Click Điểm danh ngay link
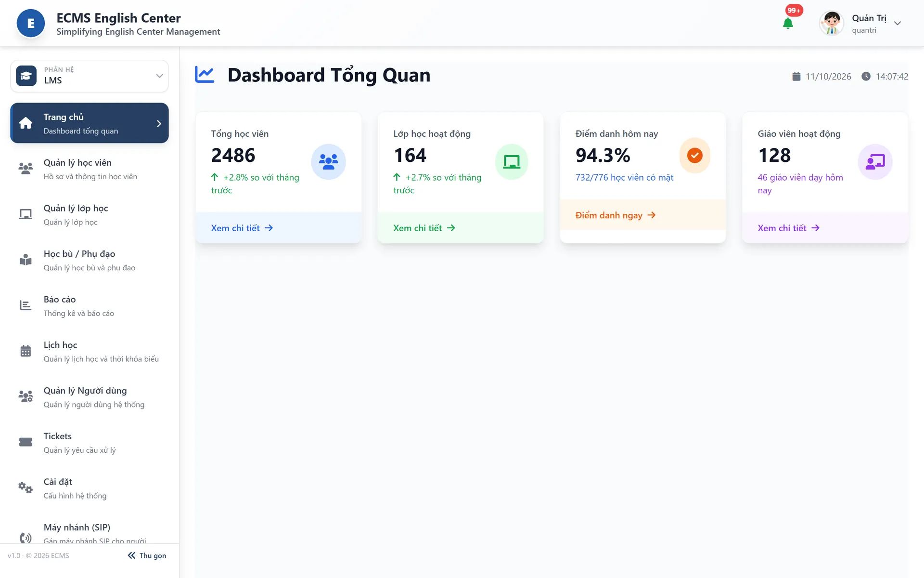This screenshot has height=578, width=924. [616, 215]
